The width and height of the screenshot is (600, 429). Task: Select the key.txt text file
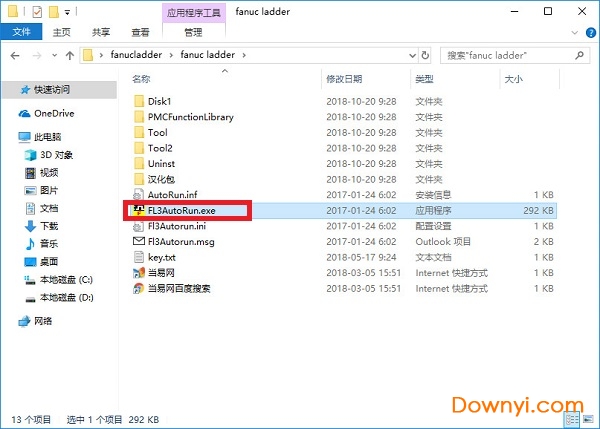tap(161, 257)
